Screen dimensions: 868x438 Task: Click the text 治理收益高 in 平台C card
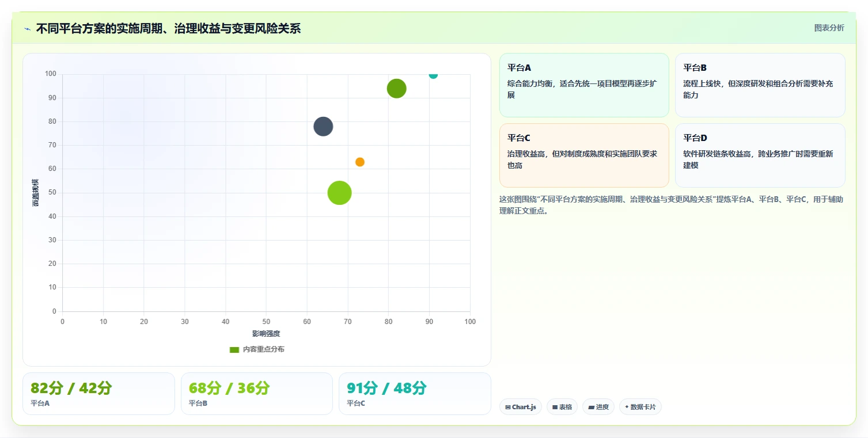point(526,154)
